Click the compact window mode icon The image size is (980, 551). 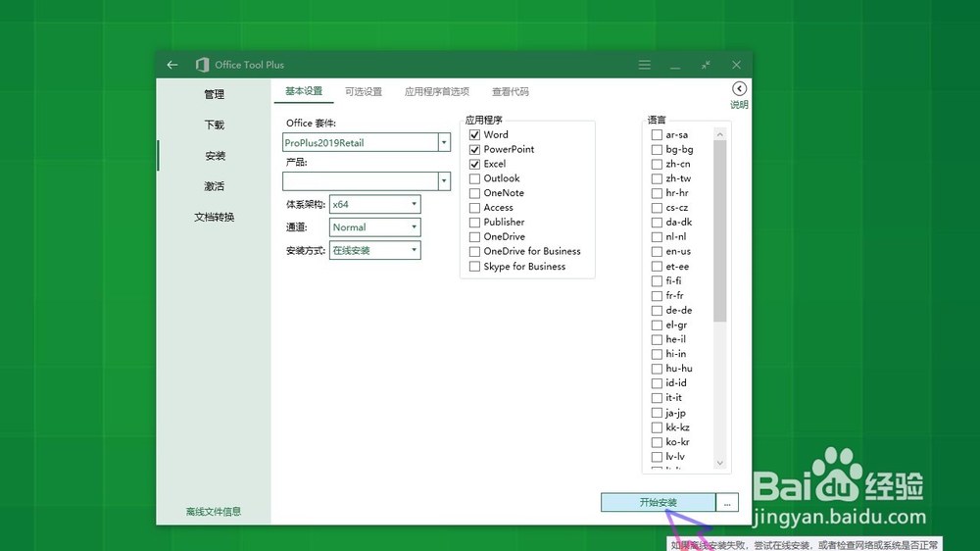tap(706, 65)
